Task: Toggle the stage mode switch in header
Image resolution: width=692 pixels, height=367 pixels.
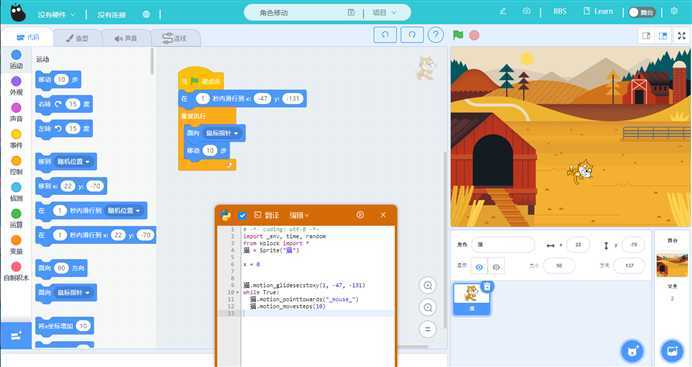Action: click(x=642, y=12)
